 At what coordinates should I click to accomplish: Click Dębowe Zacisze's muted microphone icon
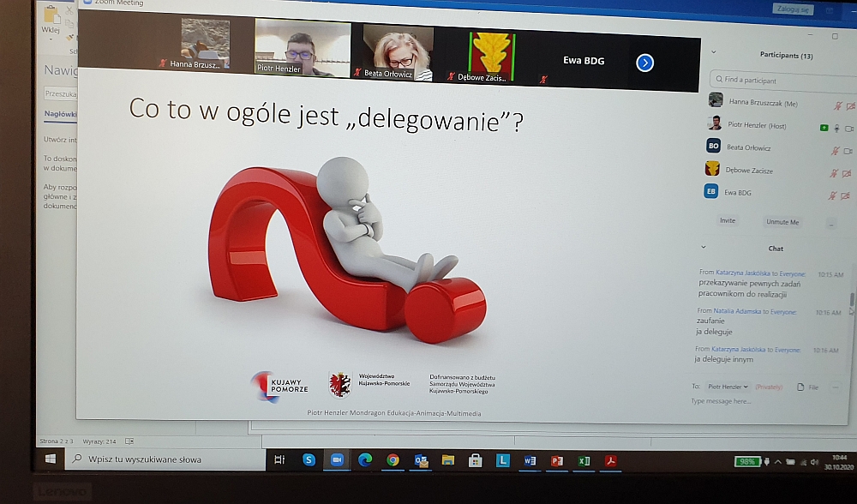pos(834,173)
